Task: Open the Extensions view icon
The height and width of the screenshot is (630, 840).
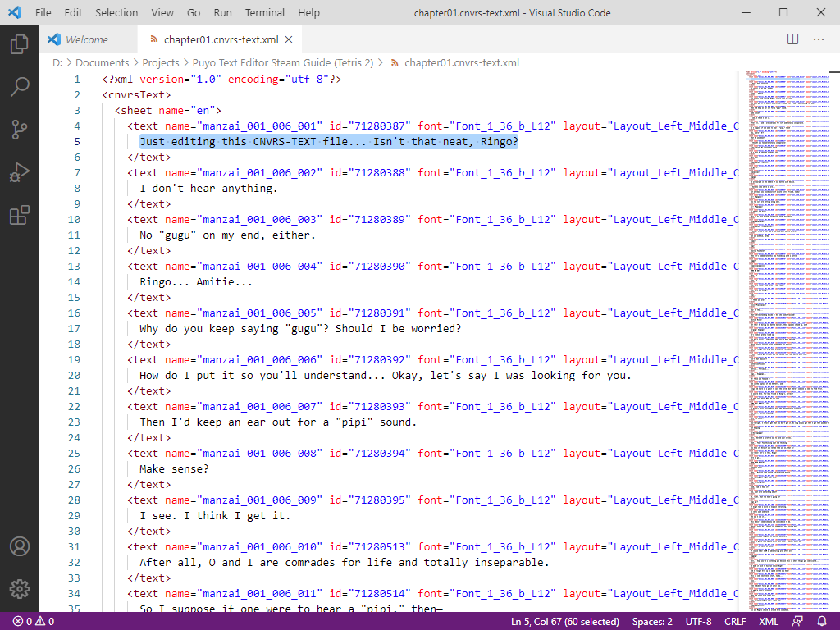Action: coord(20,215)
